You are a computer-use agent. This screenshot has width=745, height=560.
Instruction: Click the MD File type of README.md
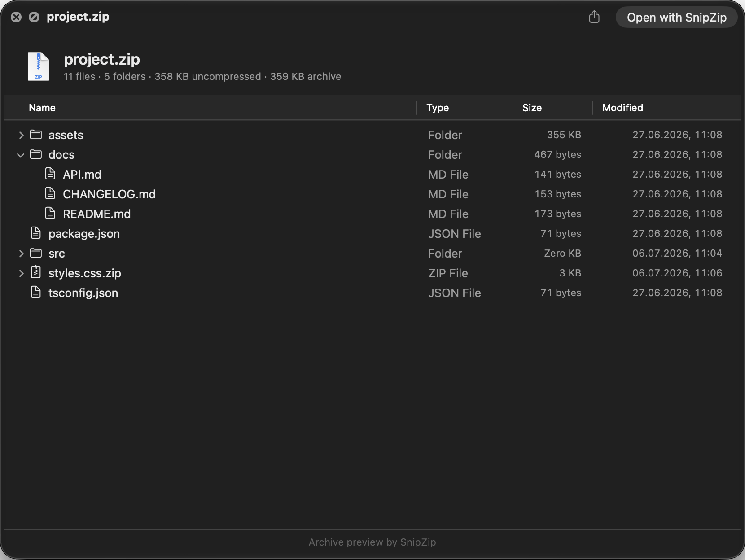(x=448, y=214)
